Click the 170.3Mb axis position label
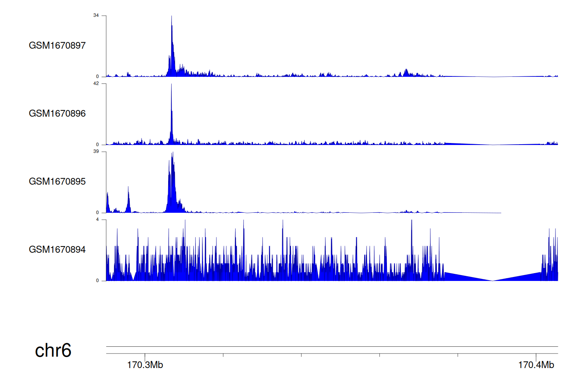 145,365
